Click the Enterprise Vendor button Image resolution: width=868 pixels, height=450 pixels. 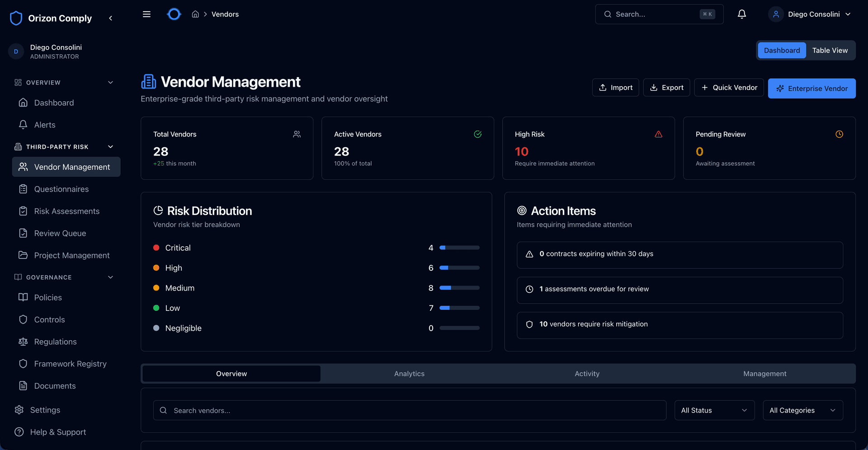click(811, 88)
